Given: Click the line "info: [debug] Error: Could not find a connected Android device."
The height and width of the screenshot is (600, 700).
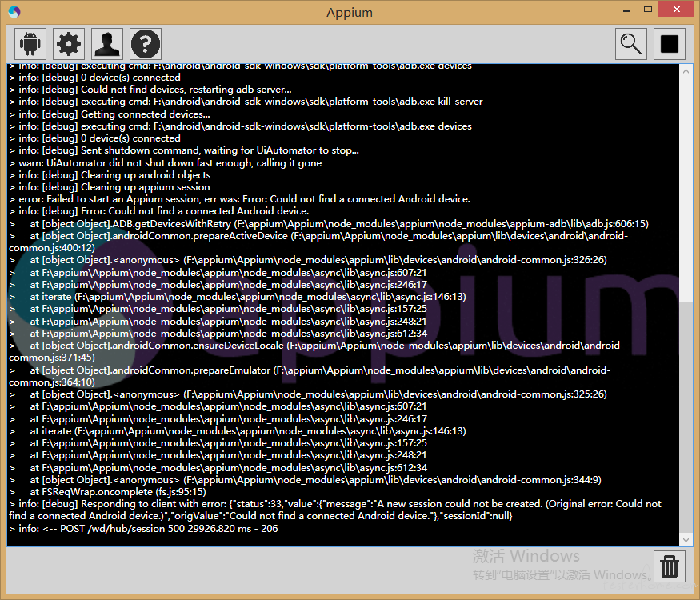Looking at the screenshot, I should pyautogui.click(x=159, y=211).
